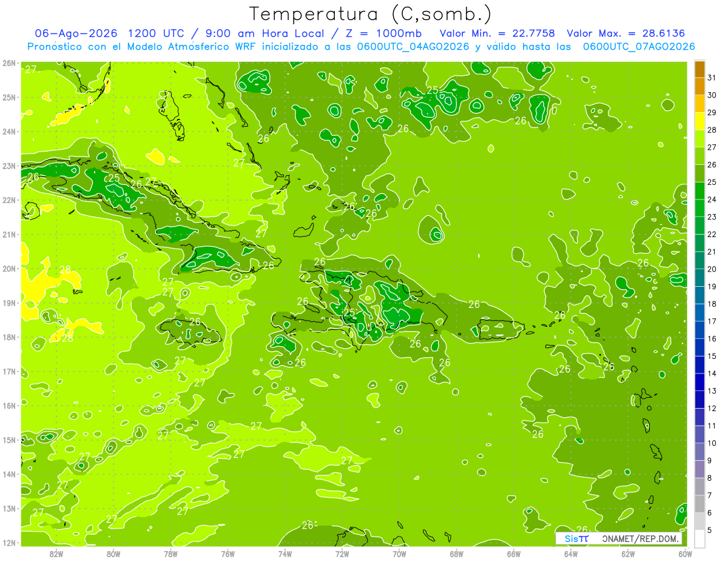This screenshot has height=562, width=728.
Task: Click the "20N" latitude axis label
Action: 10,269
